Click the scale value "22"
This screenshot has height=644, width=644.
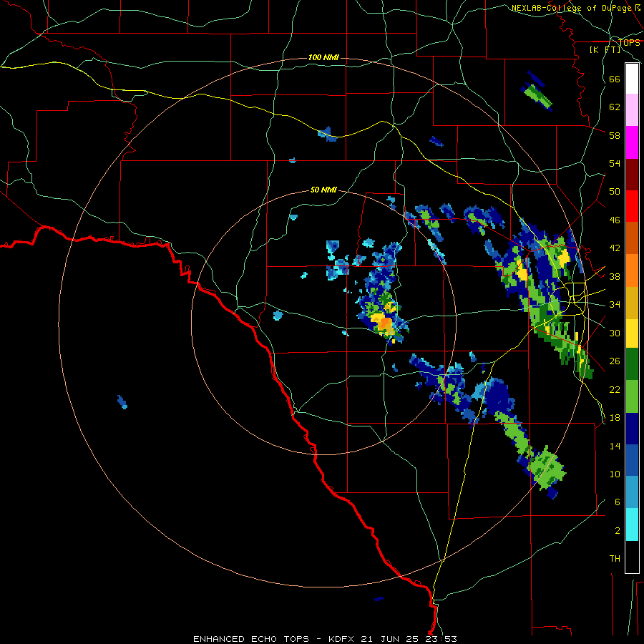pos(615,389)
